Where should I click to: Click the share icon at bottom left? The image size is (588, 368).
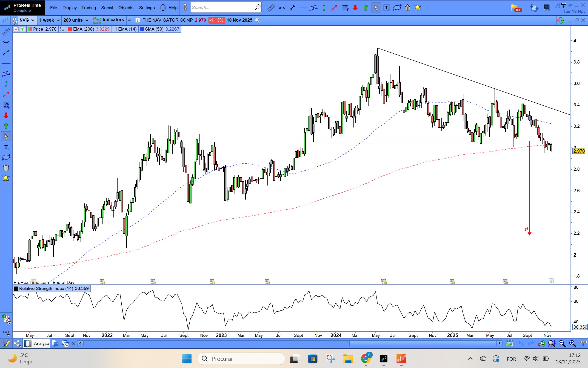pyautogui.click(x=17, y=343)
